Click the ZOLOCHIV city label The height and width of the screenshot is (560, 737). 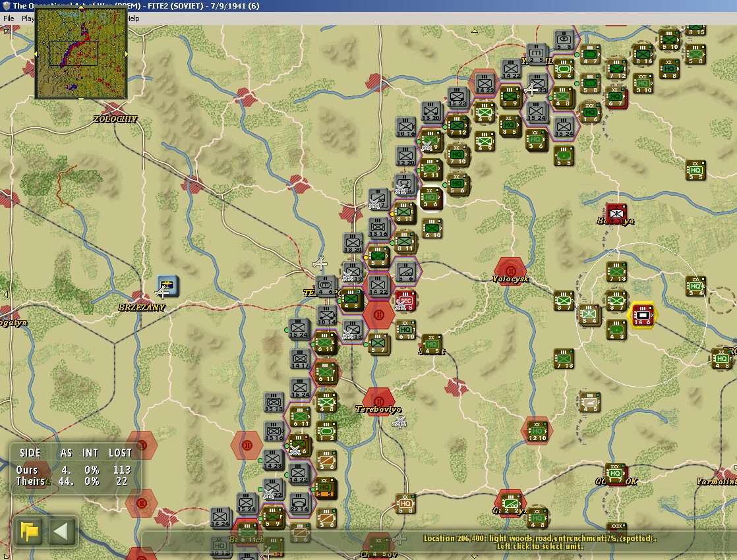pyautogui.click(x=115, y=119)
